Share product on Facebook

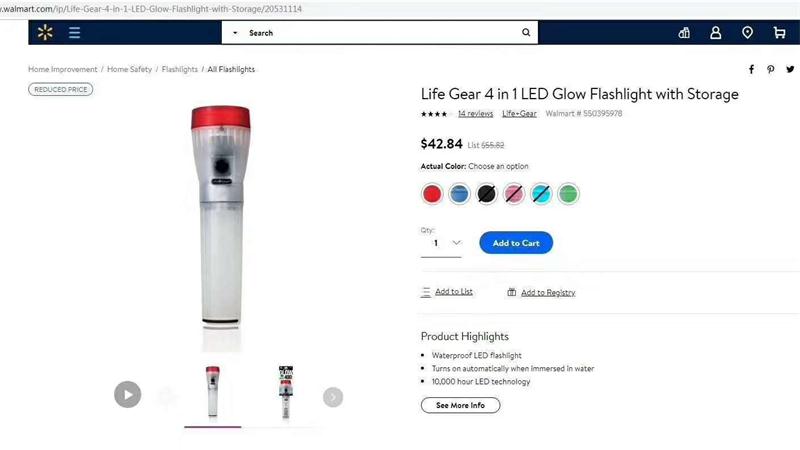(752, 69)
